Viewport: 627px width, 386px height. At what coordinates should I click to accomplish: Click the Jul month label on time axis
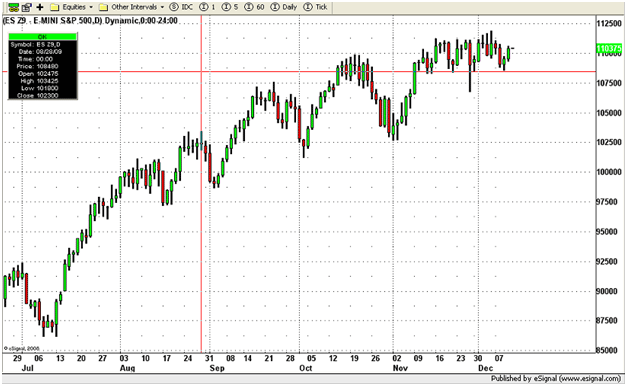pyautogui.click(x=27, y=368)
